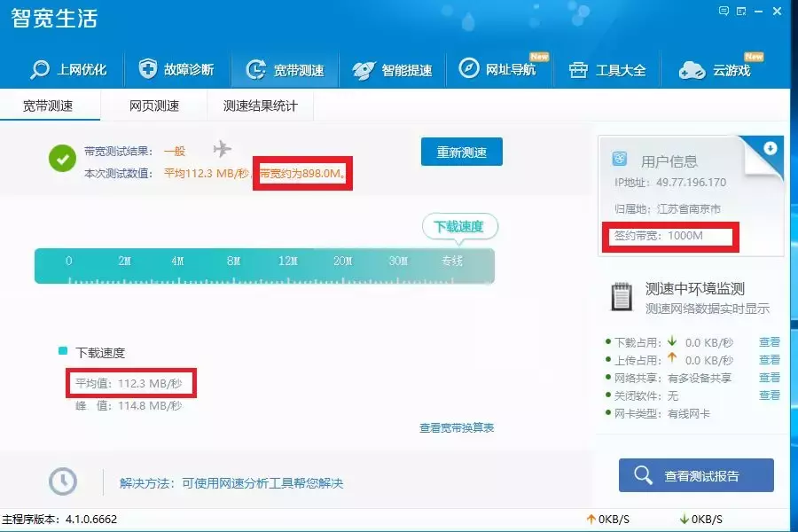
Task: Click 查看 next to 网络共享
Action: tap(770, 377)
